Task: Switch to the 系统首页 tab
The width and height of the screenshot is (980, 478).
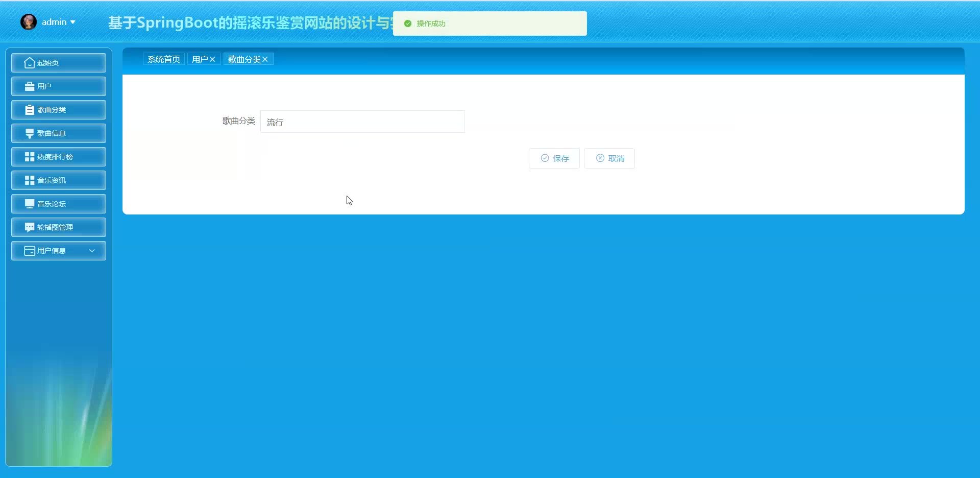Action: 164,59
